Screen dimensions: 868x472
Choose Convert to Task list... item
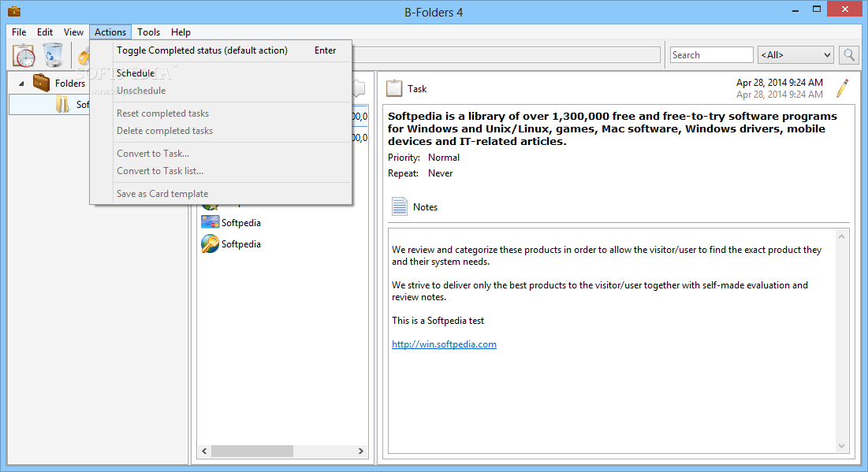(221, 171)
